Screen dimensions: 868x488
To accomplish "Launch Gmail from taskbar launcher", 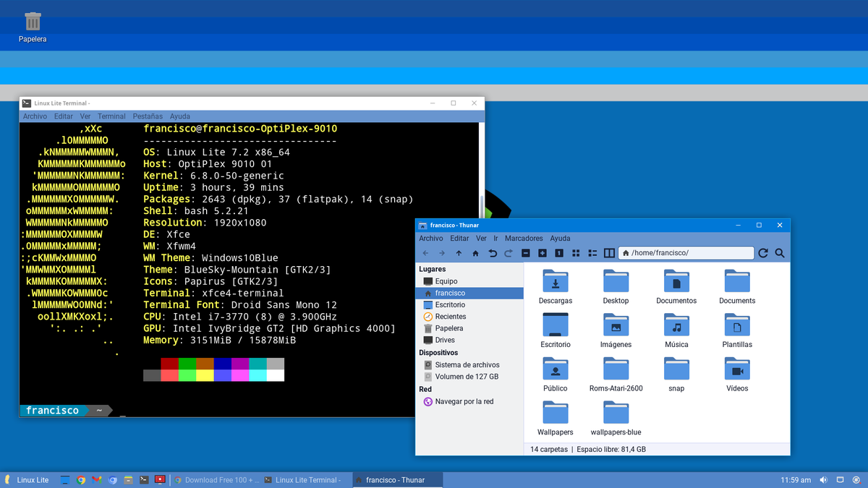I will pyautogui.click(x=96, y=480).
